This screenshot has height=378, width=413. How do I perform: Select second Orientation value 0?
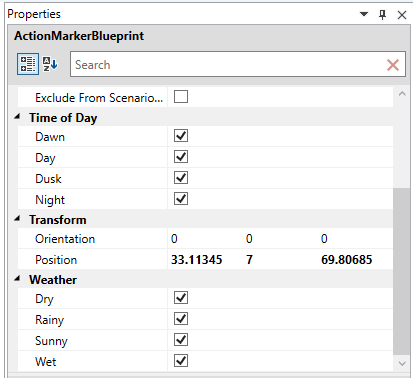pos(249,239)
